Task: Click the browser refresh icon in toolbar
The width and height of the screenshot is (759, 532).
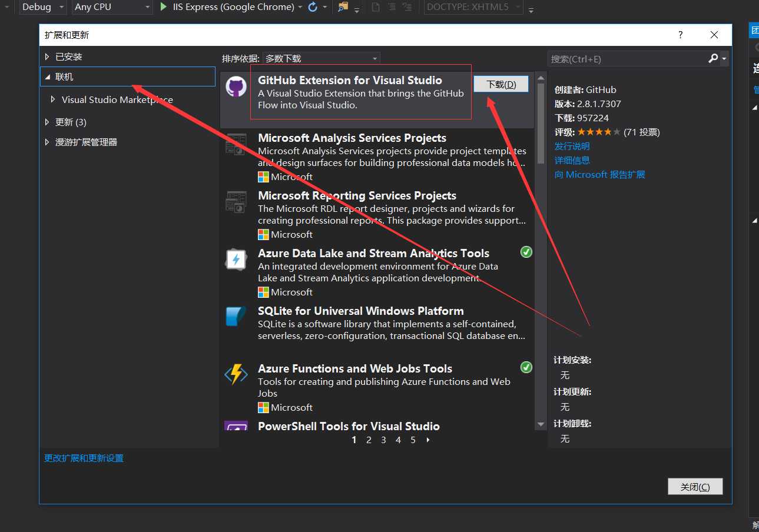Action: (x=313, y=7)
